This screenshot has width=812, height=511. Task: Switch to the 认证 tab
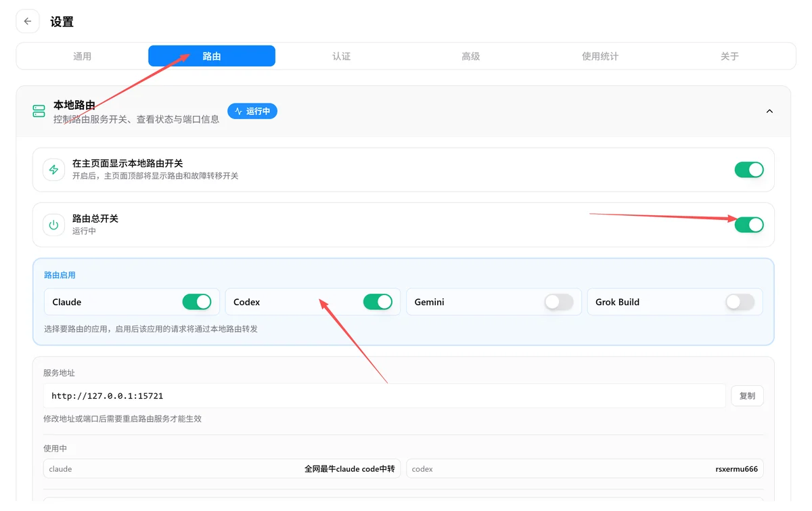tap(341, 56)
